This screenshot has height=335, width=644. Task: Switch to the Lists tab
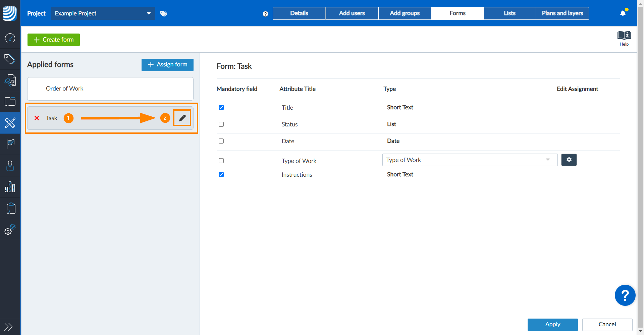pyautogui.click(x=509, y=13)
